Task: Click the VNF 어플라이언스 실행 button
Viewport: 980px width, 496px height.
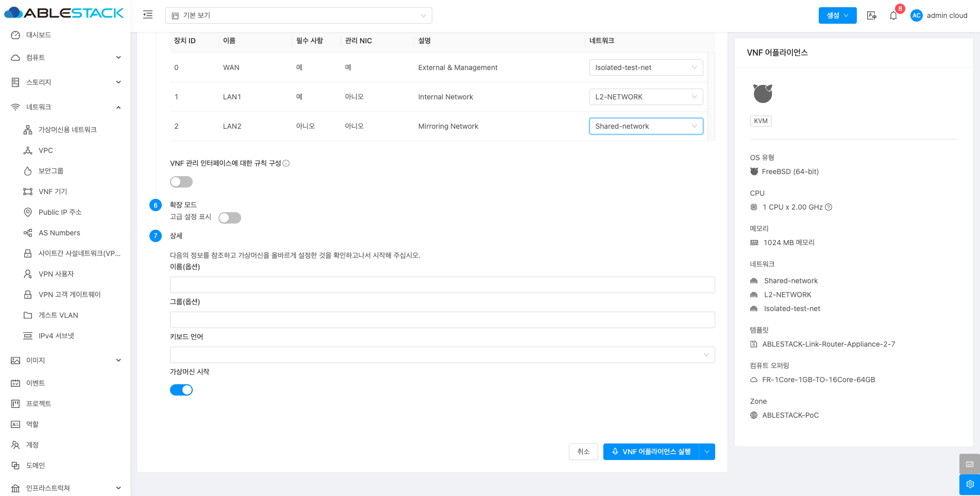Action: [x=651, y=452]
